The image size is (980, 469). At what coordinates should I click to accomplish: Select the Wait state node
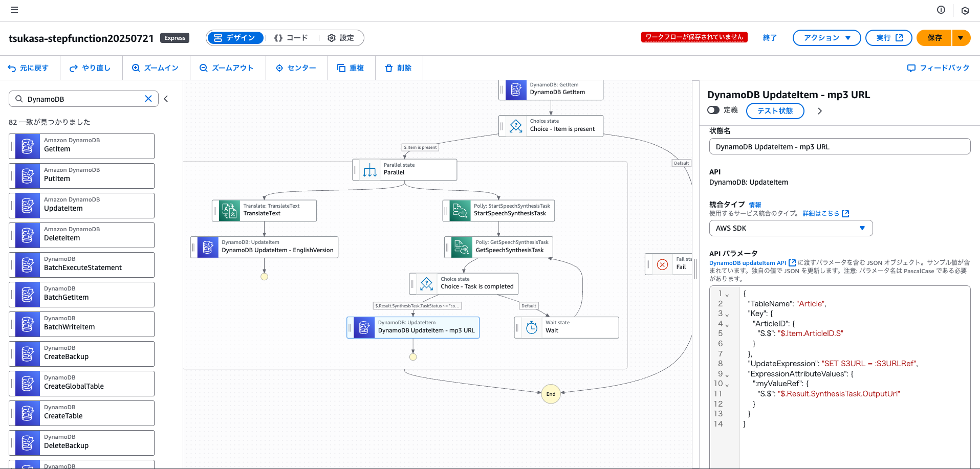(567, 327)
